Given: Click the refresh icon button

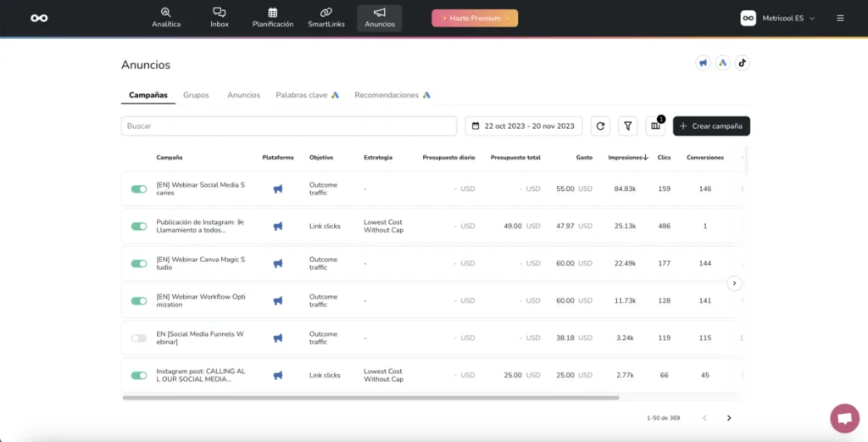Looking at the screenshot, I should (x=600, y=126).
